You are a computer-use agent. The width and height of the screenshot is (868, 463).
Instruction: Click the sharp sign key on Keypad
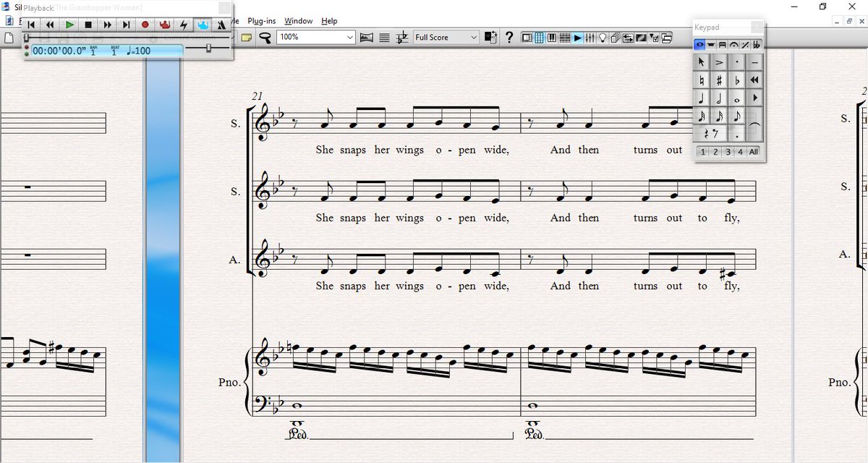click(x=720, y=80)
